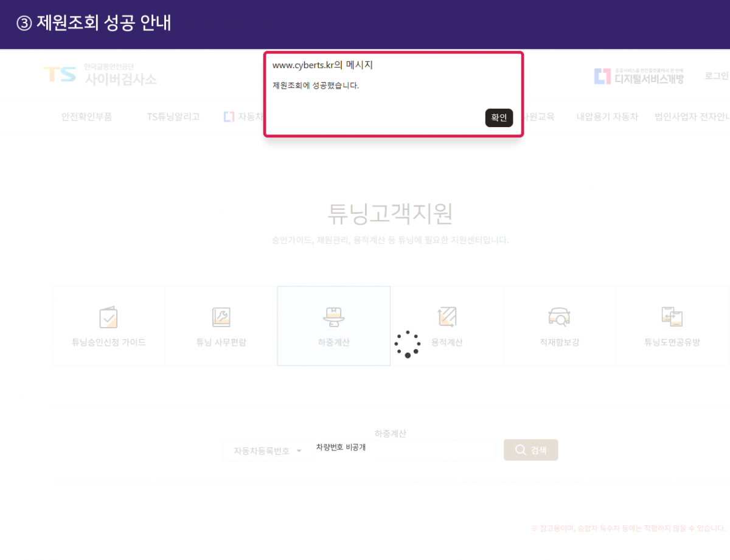Screen dimensions: 730x560
Task: Open the 튜닝승인신청 가이드 label
Action: (109, 342)
